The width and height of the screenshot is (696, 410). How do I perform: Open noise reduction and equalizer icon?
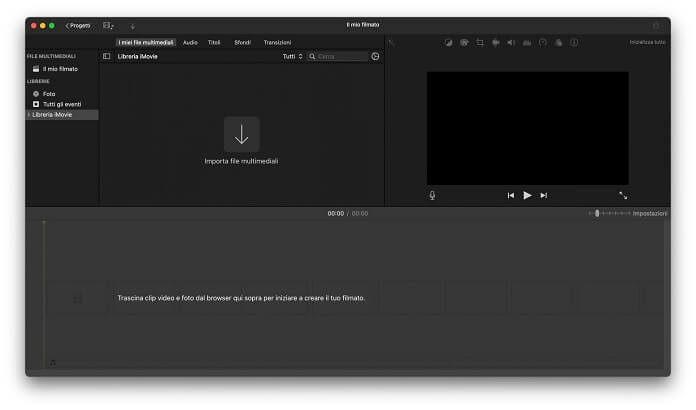tap(527, 43)
